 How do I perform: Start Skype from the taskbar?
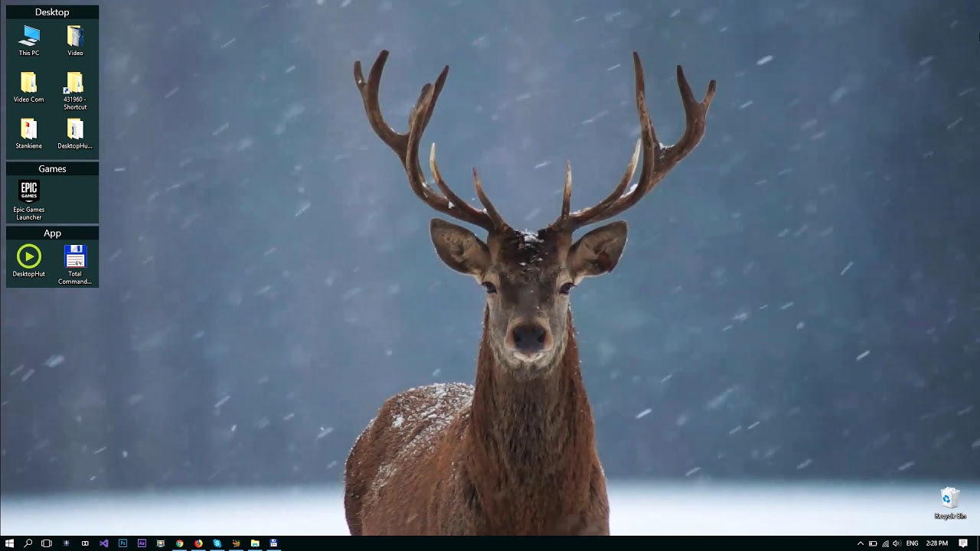point(217,543)
